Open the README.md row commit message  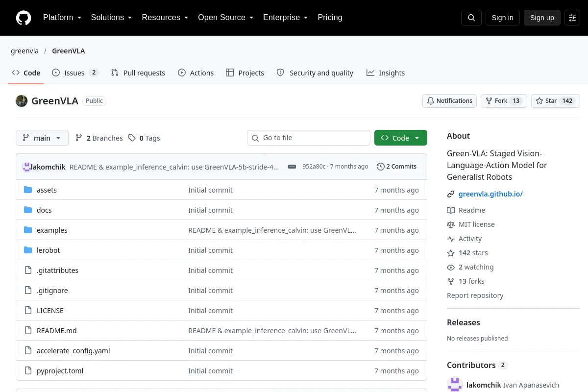click(272, 331)
